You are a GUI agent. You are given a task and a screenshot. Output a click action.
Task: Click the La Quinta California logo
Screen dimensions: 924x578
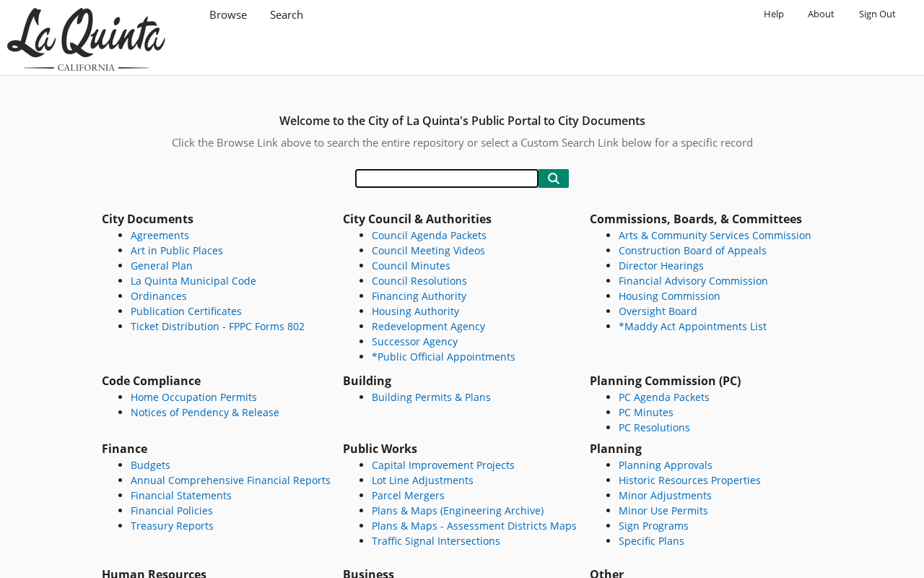pos(86,39)
